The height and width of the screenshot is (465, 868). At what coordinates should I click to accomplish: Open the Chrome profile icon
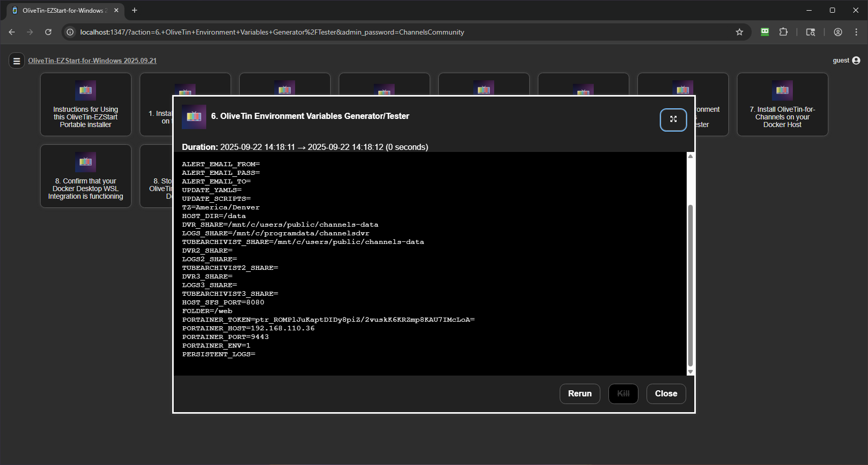(838, 32)
